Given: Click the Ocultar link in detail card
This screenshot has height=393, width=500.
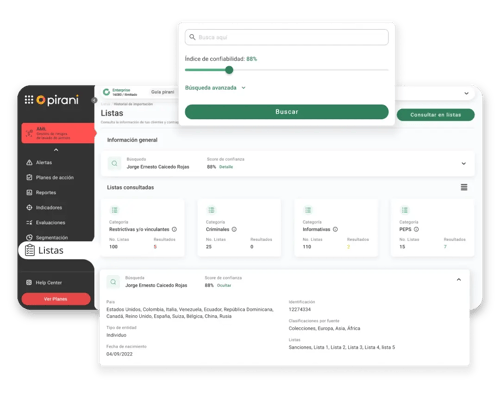Looking at the screenshot, I should pyautogui.click(x=224, y=285).
